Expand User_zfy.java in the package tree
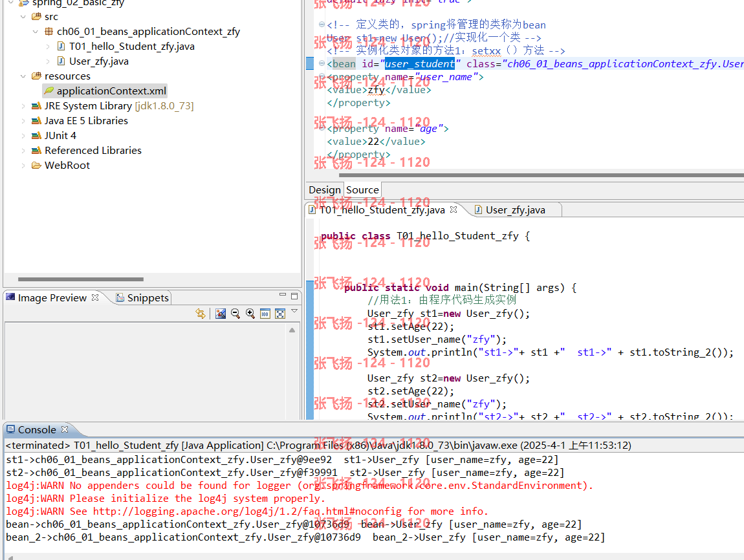This screenshot has width=744, height=560. coord(47,61)
